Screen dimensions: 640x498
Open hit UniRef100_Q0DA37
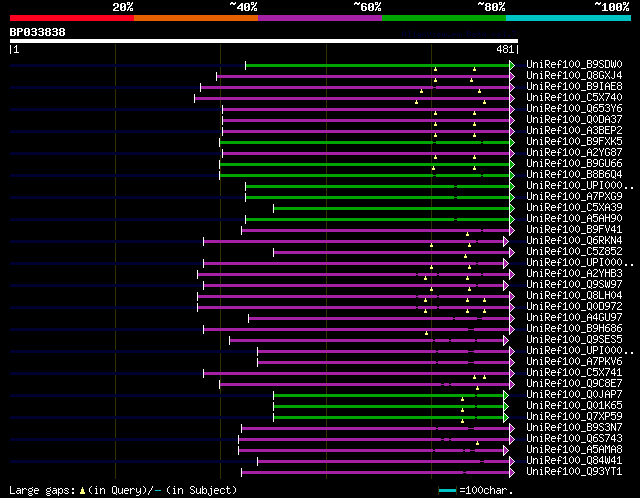(574, 120)
